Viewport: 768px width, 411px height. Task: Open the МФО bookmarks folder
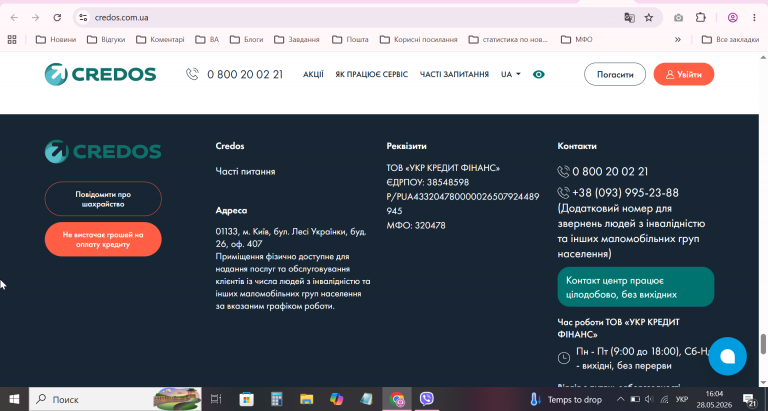(576, 39)
